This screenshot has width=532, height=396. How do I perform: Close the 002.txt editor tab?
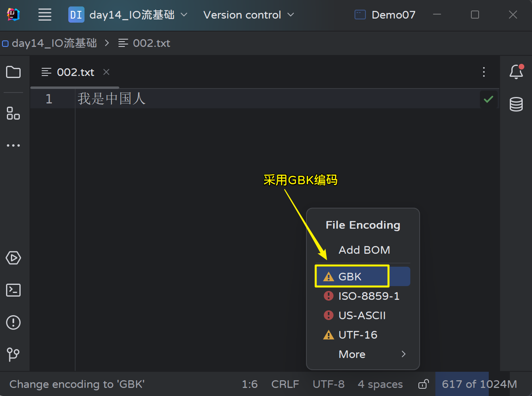click(x=106, y=72)
